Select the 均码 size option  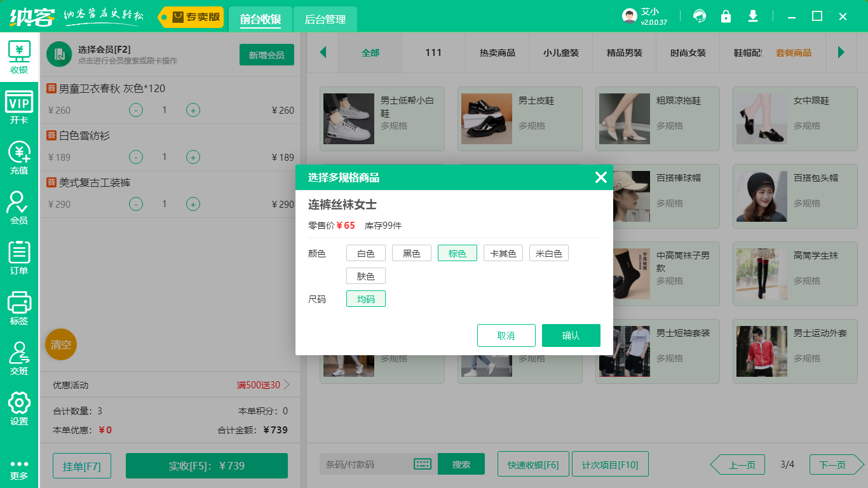pyautogui.click(x=366, y=299)
